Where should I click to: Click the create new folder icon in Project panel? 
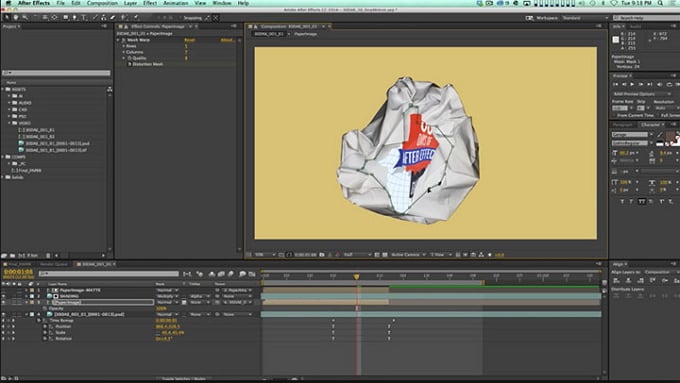click(x=12, y=255)
